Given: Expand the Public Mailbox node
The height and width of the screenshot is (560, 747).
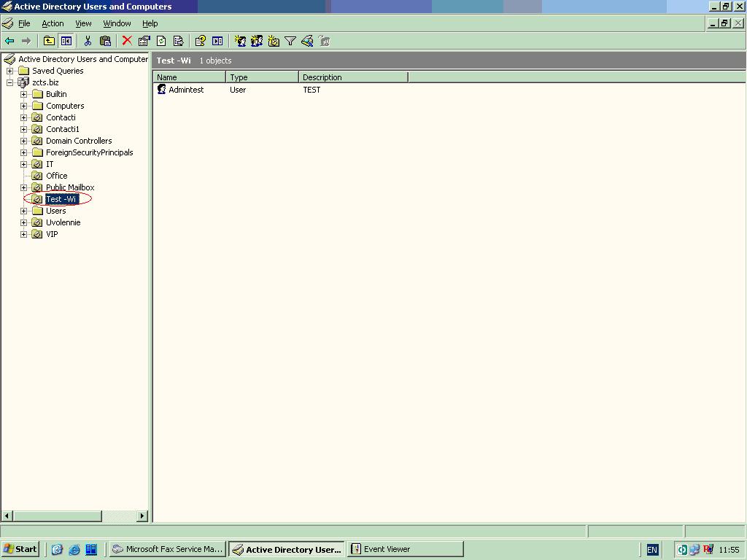Looking at the screenshot, I should (x=23, y=187).
